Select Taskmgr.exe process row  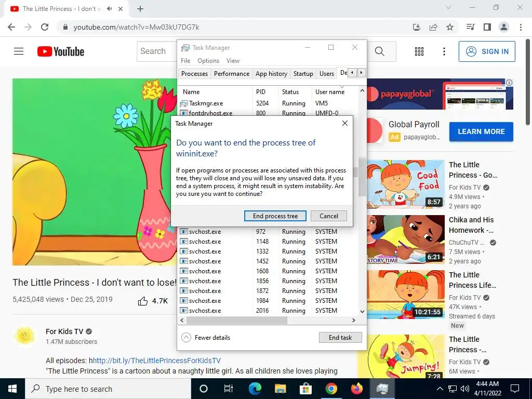tap(268, 103)
